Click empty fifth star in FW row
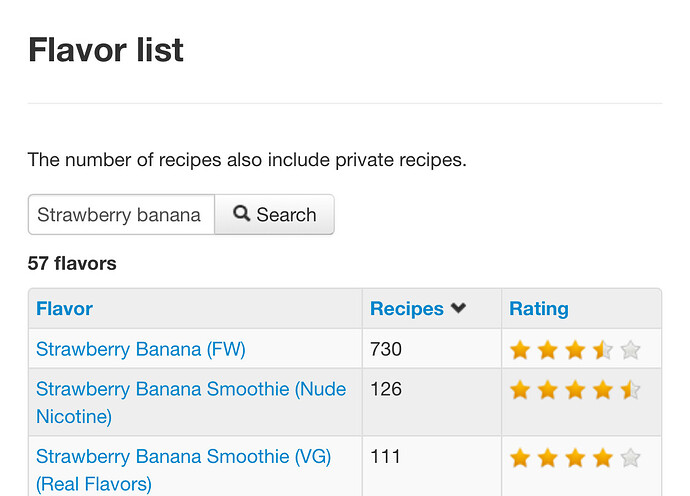 point(630,350)
